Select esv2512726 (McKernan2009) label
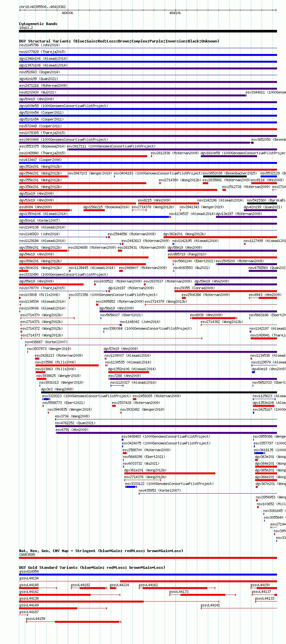The width and height of the screenshot is (286, 644). (246, 187)
